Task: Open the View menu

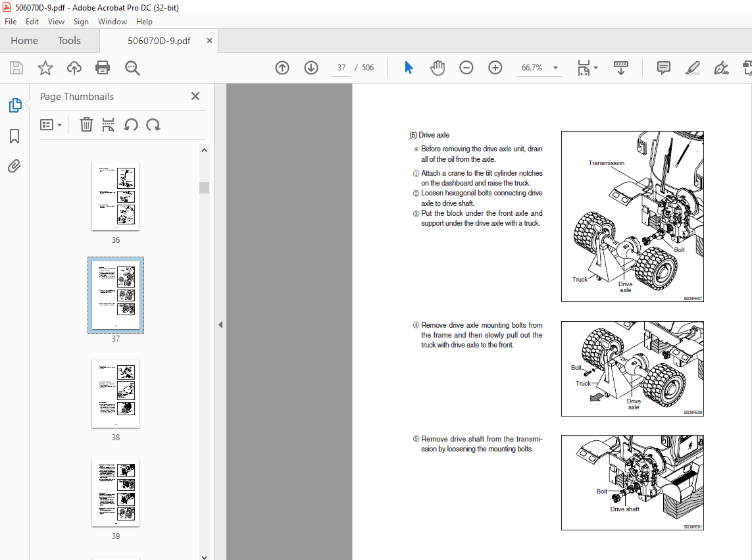Action: (x=56, y=22)
